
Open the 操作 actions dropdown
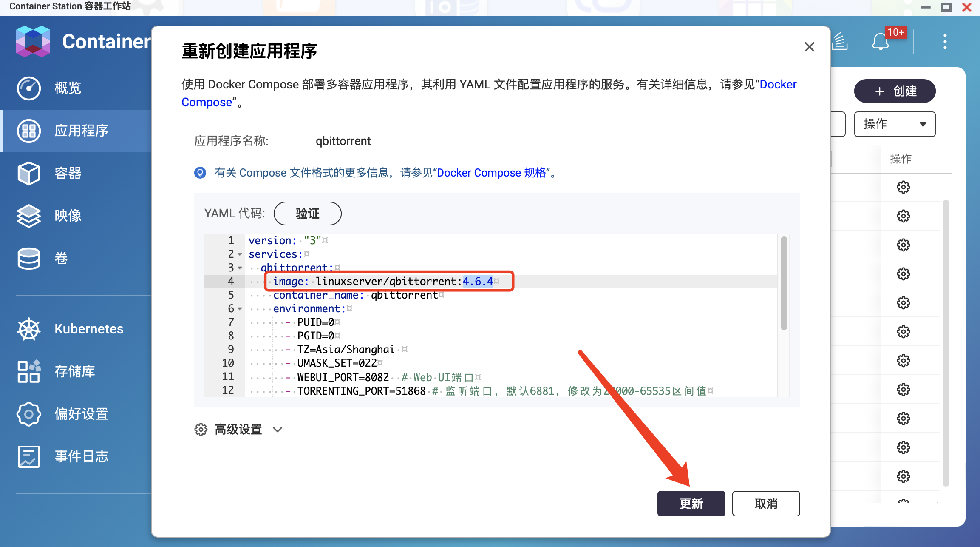tap(895, 124)
